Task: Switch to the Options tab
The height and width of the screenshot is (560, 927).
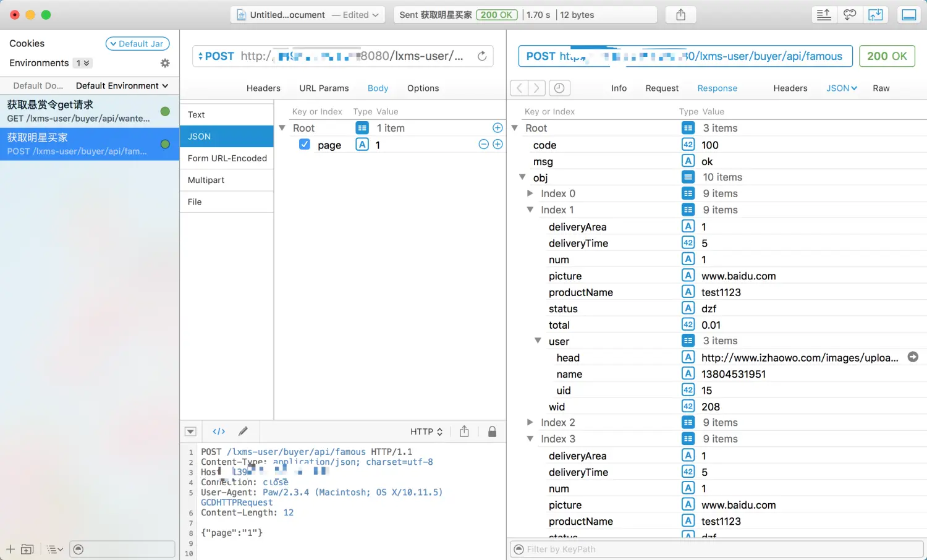Action: [423, 88]
